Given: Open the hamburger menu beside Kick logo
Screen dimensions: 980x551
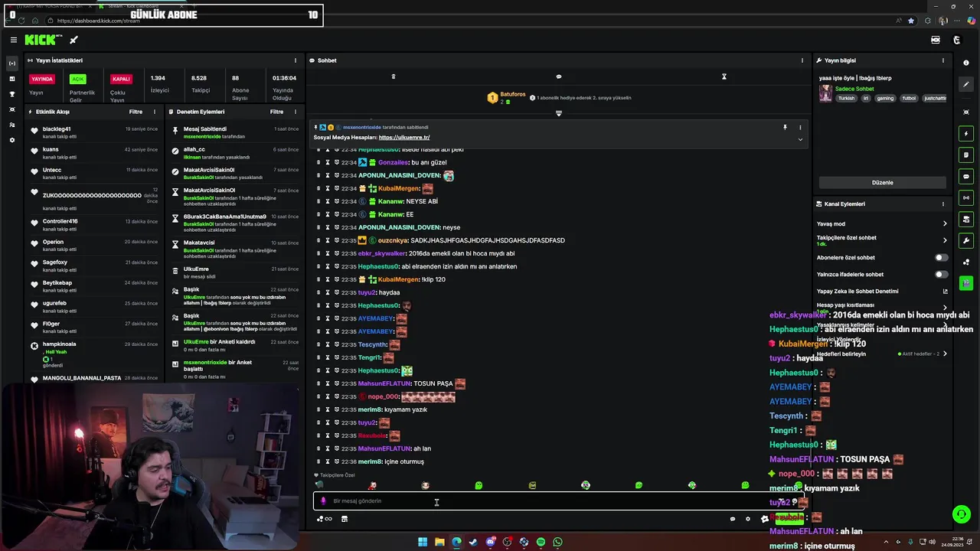Looking at the screenshot, I should pyautogui.click(x=13, y=40).
